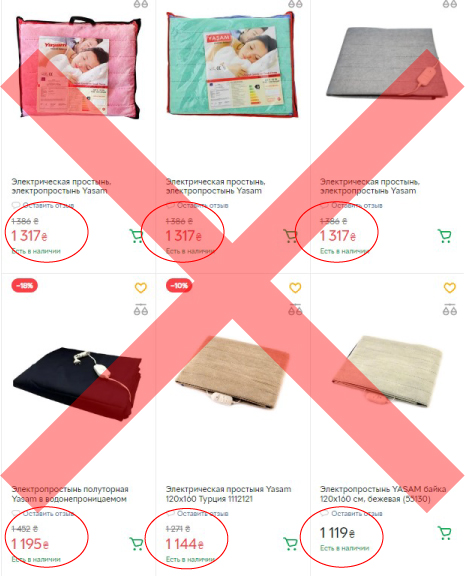Add 1119 ₴ YASAM байка sheet to cart
The image size is (465, 576).
tap(444, 533)
